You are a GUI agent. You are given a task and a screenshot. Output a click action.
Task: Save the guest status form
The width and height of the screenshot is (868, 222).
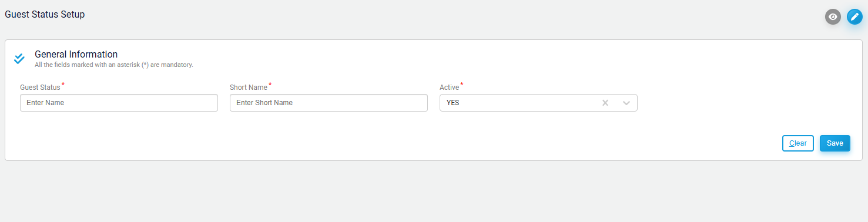[x=835, y=143]
